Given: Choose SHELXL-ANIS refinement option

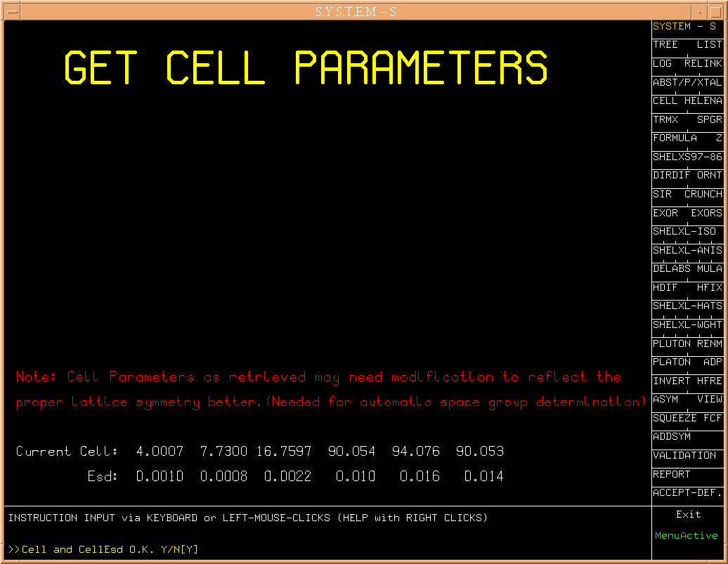Looking at the screenshot, I should pos(687,250).
